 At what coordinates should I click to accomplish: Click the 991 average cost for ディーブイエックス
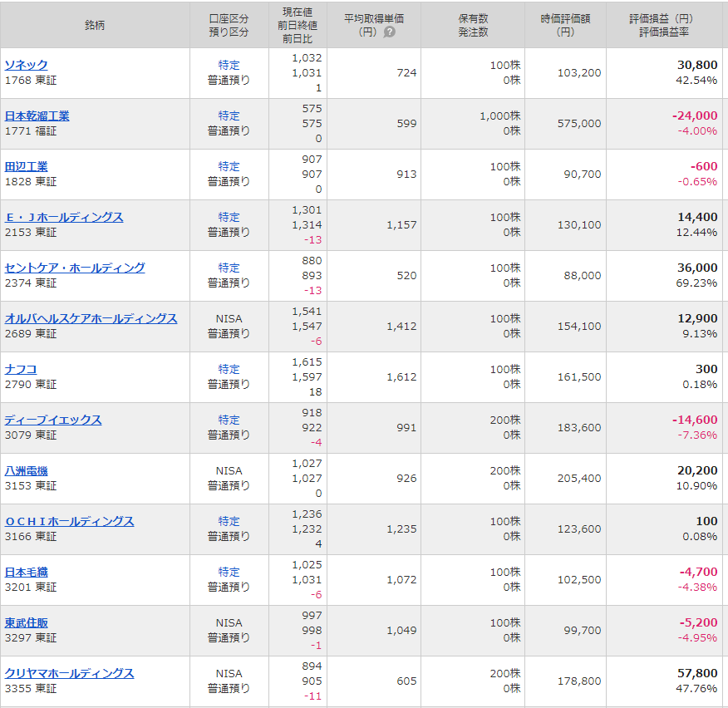point(406,428)
